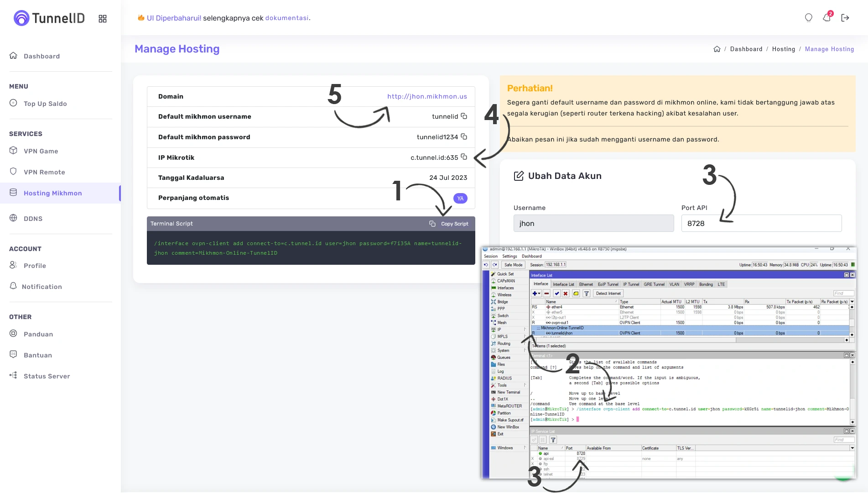Follow the dokumentasi link
Screen dimensions: 868x493
coord(287,18)
